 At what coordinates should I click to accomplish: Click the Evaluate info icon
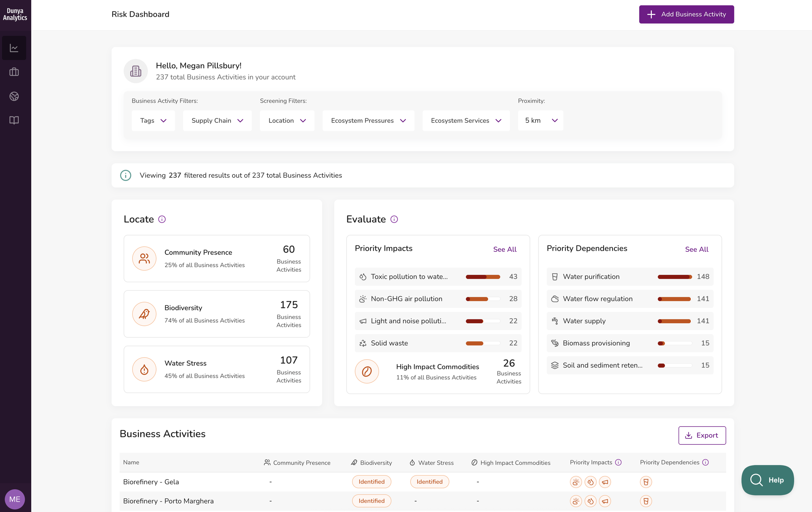(394, 219)
